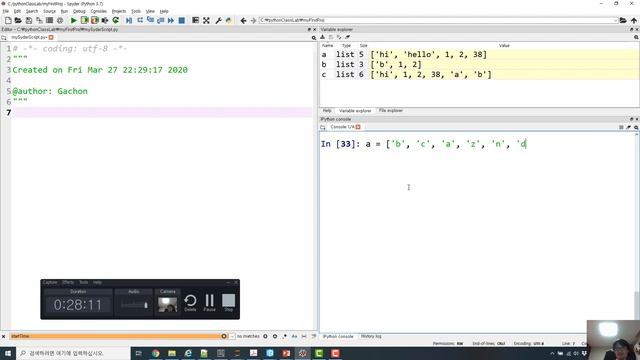Toggle fullscreen mode icon
The height and width of the screenshot is (360, 640).
(x=207, y=20)
